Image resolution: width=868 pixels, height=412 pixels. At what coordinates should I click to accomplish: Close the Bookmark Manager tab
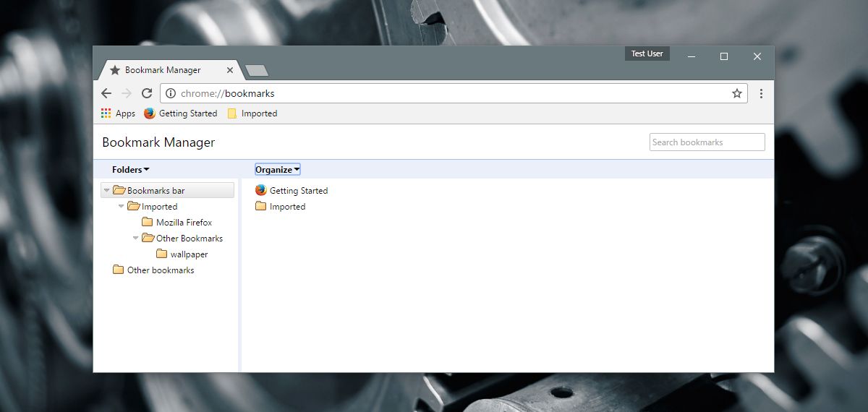[x=230, y=71]
